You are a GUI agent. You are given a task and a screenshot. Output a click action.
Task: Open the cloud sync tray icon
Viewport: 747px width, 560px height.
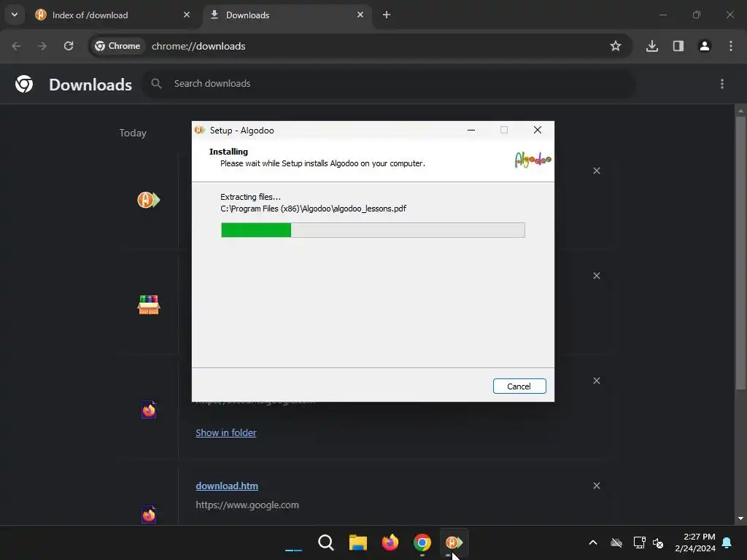point(616,542)
